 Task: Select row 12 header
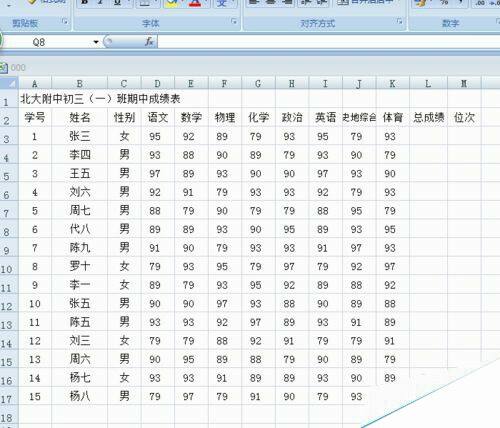click(9, 304)
